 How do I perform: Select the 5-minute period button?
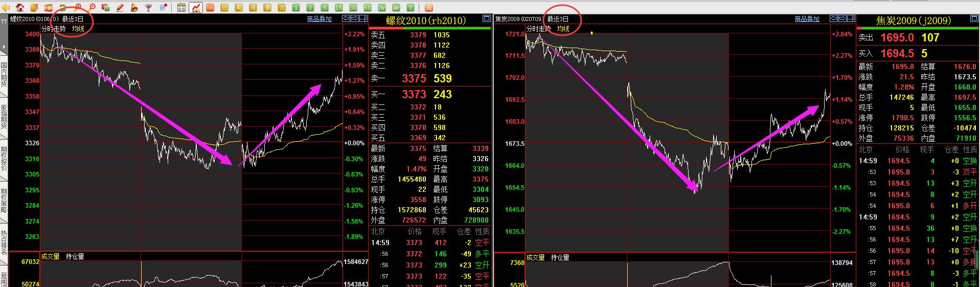[x=325, y=8]
